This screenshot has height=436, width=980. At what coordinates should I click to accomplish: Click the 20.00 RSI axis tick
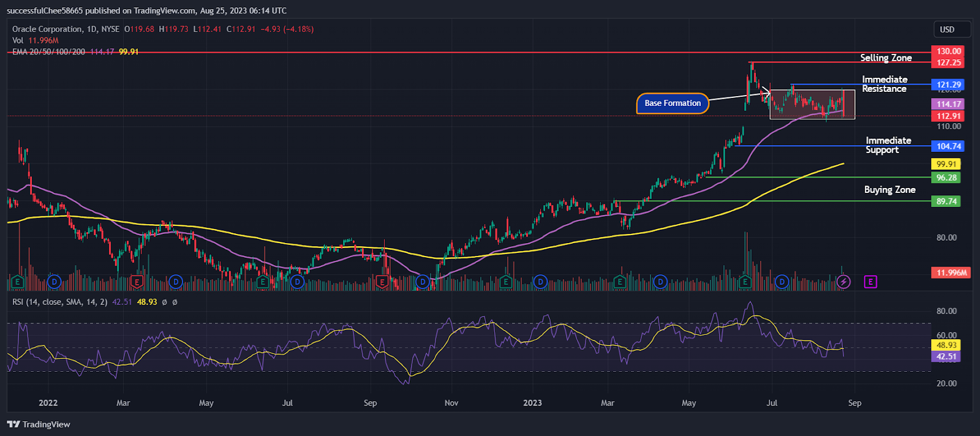[x=946, y=383]
